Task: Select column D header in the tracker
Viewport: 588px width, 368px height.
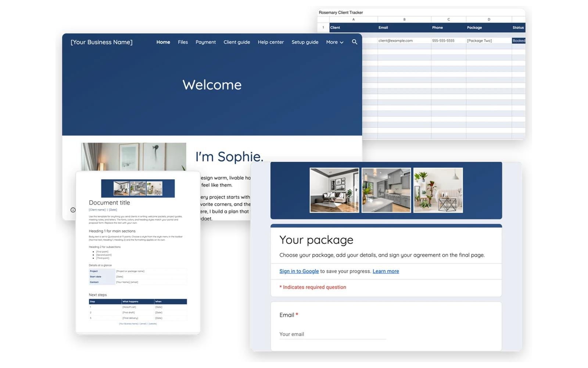Action: click(489, 20)
